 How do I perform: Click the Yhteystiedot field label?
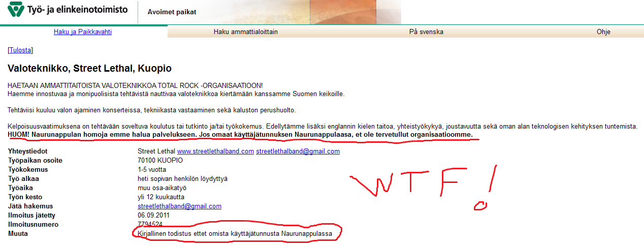click(27, 151)
